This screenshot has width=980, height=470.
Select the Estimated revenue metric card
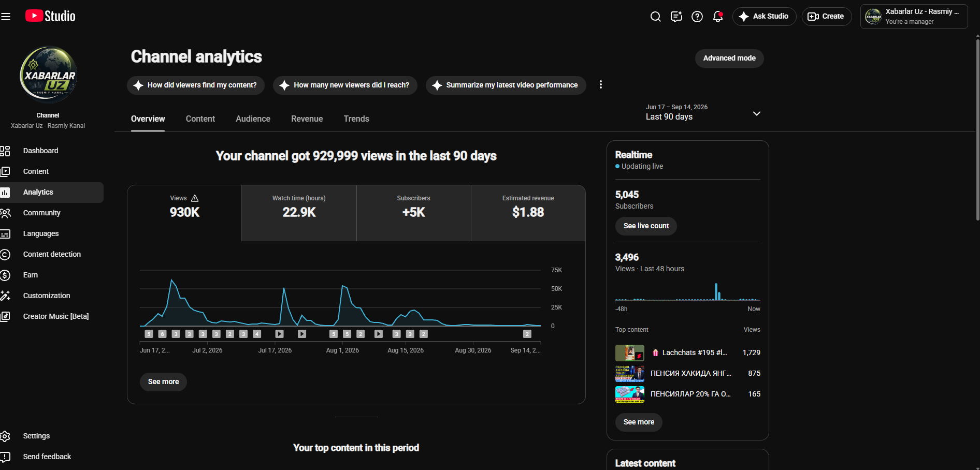click(x=528, y=213)
